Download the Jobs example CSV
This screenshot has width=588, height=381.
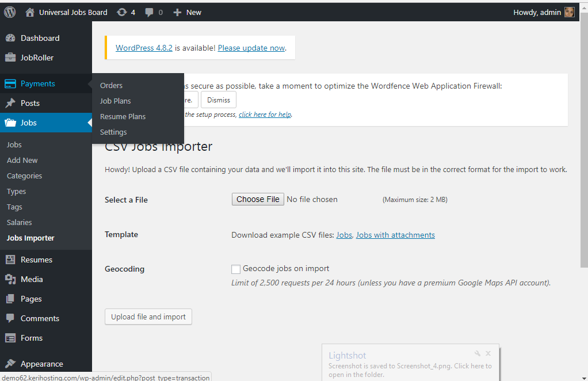coord(344,235)
